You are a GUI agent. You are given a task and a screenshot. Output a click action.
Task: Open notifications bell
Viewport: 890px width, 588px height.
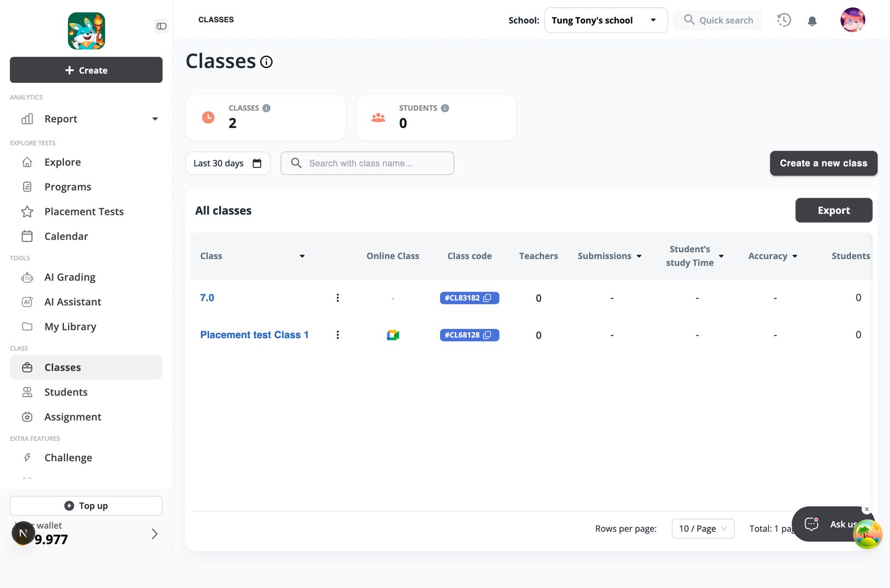[x=812, y=21]
